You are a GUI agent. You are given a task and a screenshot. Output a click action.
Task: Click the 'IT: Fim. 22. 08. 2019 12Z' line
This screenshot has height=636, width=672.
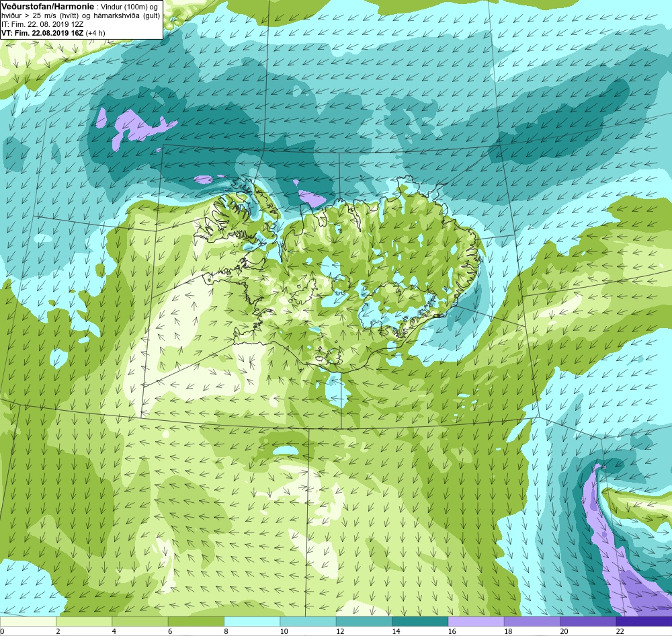click(42, 24)
